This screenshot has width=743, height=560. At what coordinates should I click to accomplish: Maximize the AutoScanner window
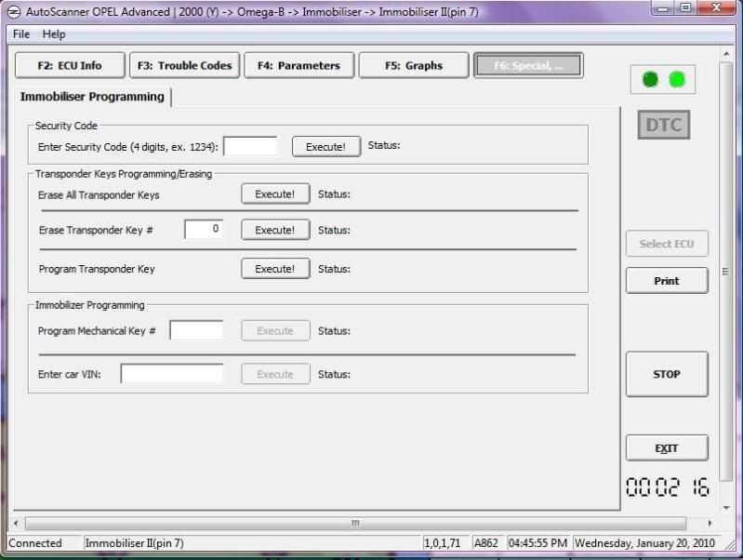point(685,8)
